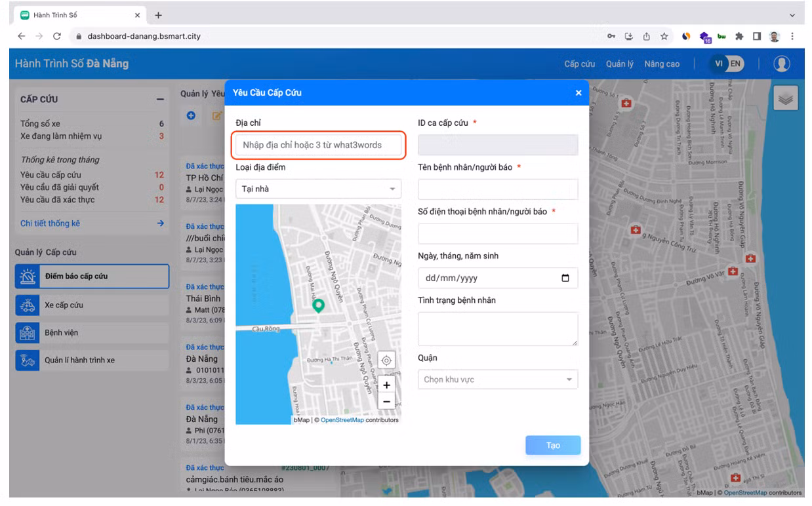Click the dd/mm/yyyy birth date field

point(498,278)
